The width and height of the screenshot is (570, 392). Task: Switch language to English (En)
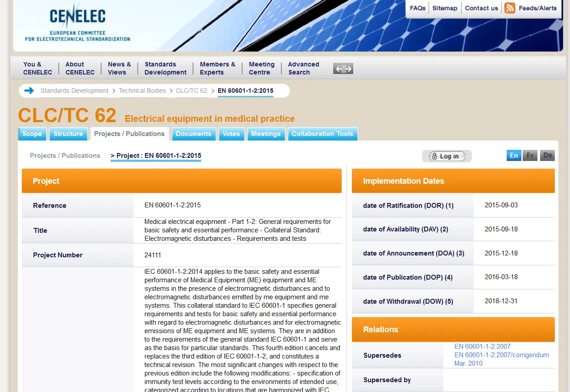514,155
